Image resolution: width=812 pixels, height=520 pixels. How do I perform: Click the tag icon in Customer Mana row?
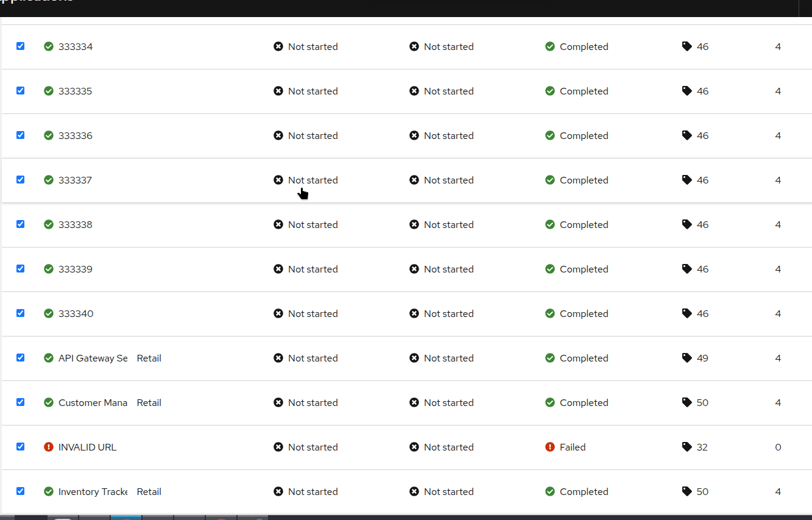point(687,402)
